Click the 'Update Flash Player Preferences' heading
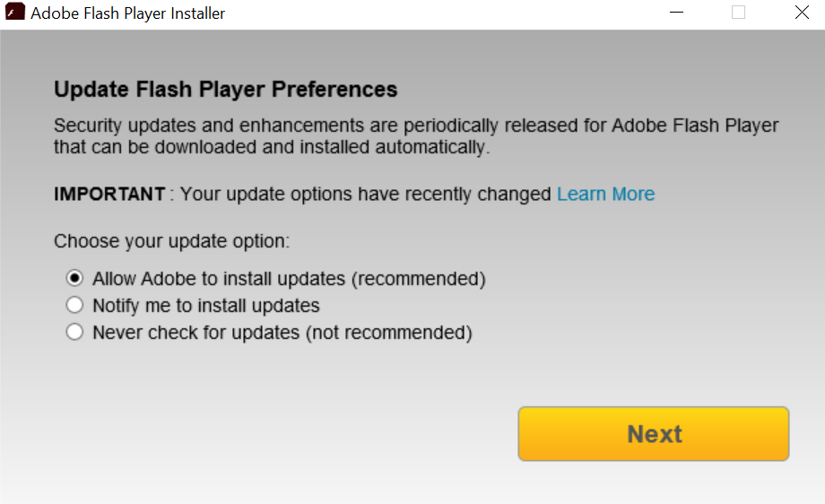The image size is (825, 504). pyautogui.click(x=225, y=90)
